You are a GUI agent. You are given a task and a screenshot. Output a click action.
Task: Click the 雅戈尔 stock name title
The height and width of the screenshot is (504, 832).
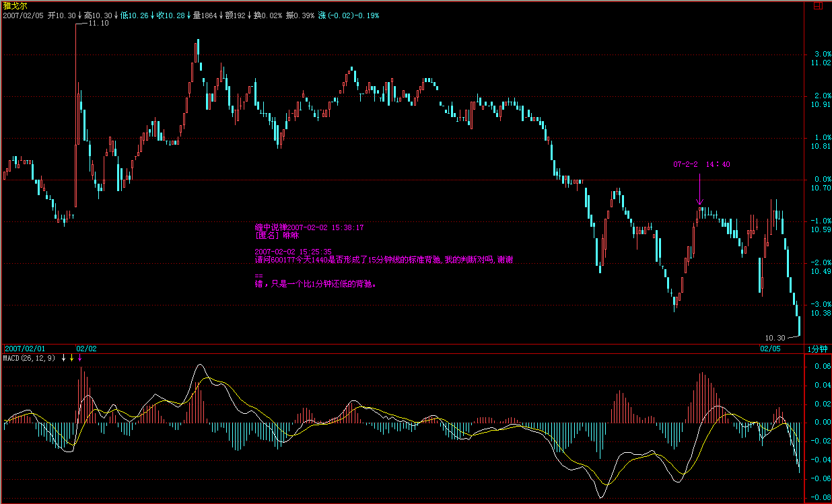(x=13, y=5)
